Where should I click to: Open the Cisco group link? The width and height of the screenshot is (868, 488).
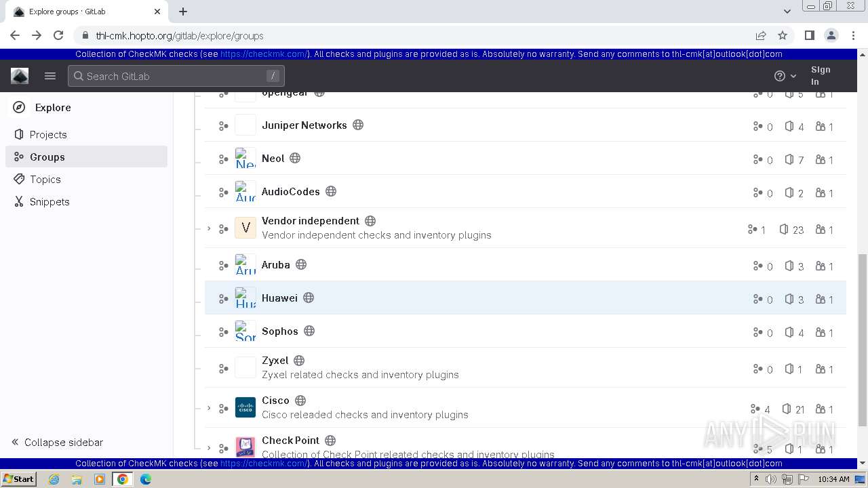click(x=275, y=400)
